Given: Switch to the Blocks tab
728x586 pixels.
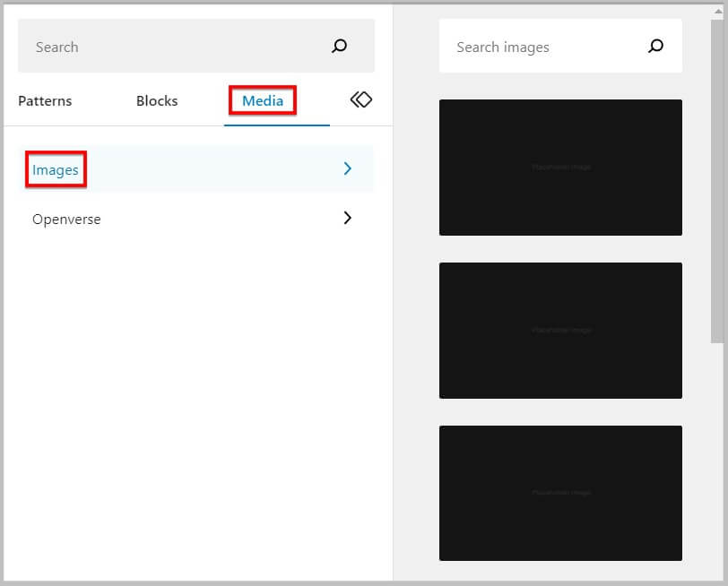Looking at the screenshot, I should 157,101.
